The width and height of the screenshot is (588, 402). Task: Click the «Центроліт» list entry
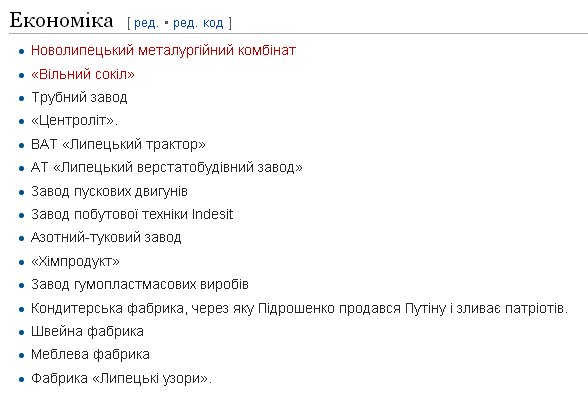(x=74, y=121)
